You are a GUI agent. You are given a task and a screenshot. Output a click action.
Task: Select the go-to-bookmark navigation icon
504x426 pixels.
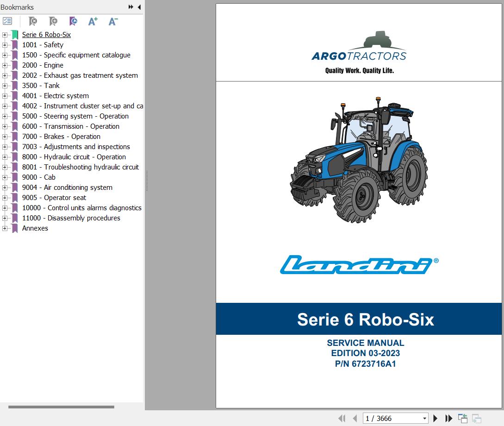click(x=73, y=21)
